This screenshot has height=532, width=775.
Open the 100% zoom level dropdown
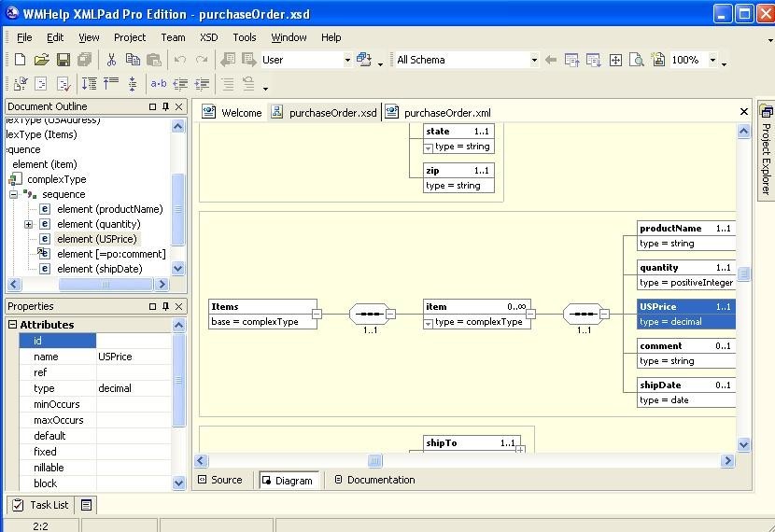coord(712,60)
